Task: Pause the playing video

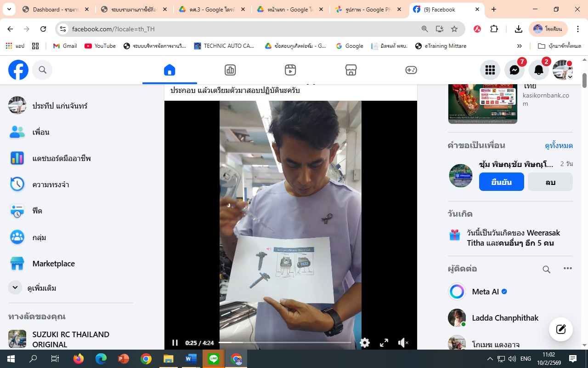Action: coord(175,343)
